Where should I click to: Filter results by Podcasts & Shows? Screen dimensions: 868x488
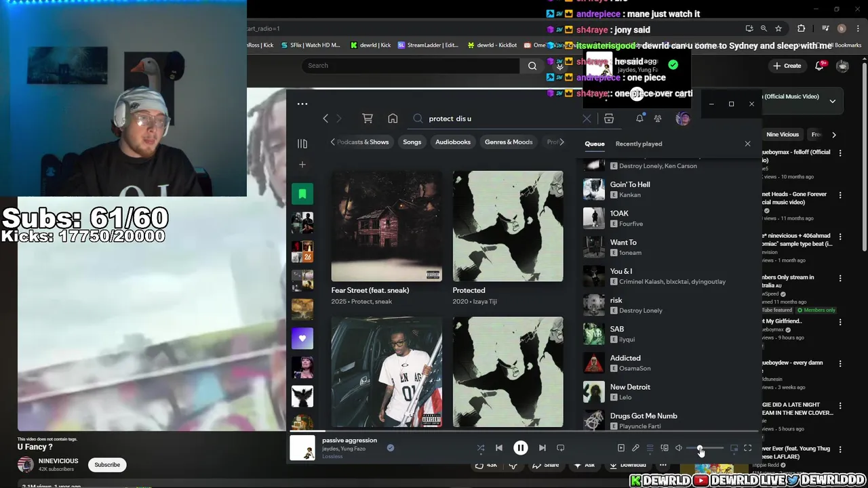pos(363,142)
